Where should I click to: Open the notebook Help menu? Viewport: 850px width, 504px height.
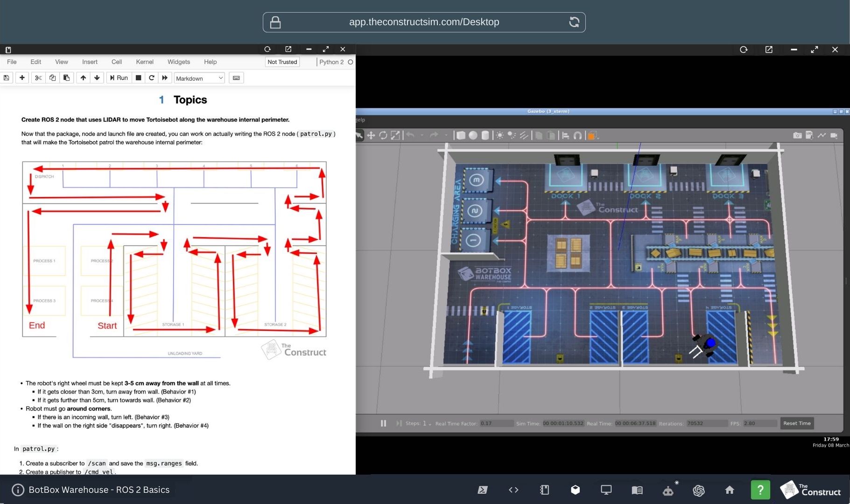tap(210, 62)
